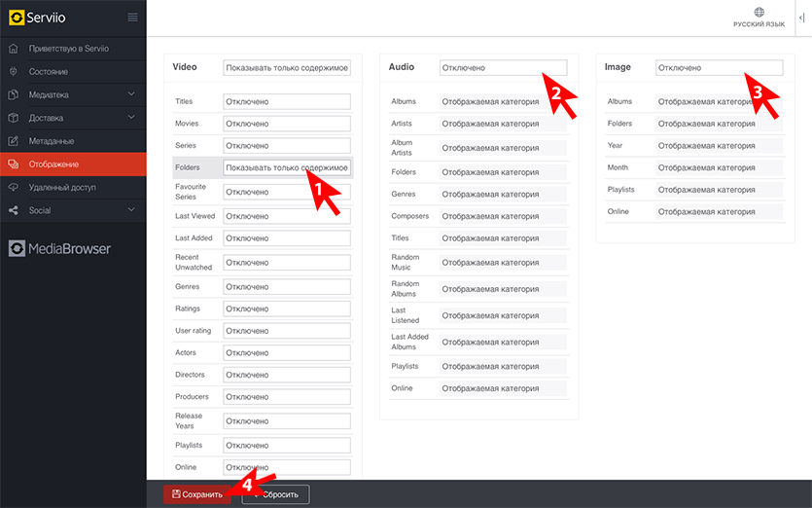The height and width of the screenshot is (508, 812).
Task: Open Actors dropdown
Action: 287,352
